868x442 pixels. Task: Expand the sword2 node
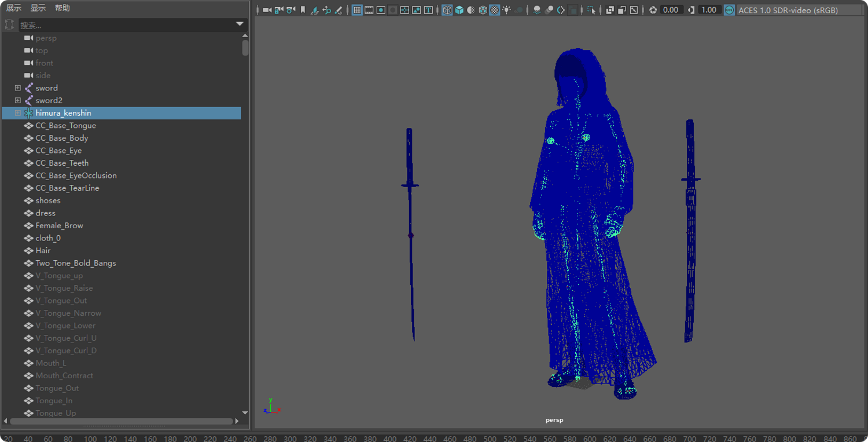point(18,101)
